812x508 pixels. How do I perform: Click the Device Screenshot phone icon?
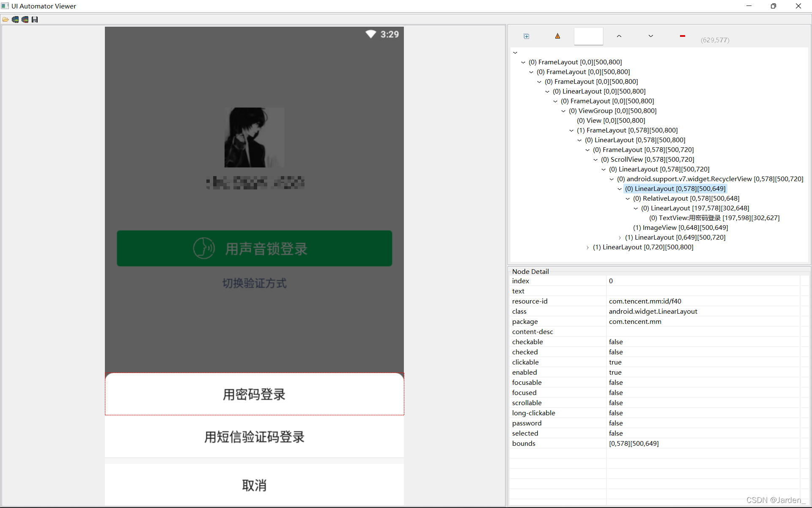pos(15,19)
